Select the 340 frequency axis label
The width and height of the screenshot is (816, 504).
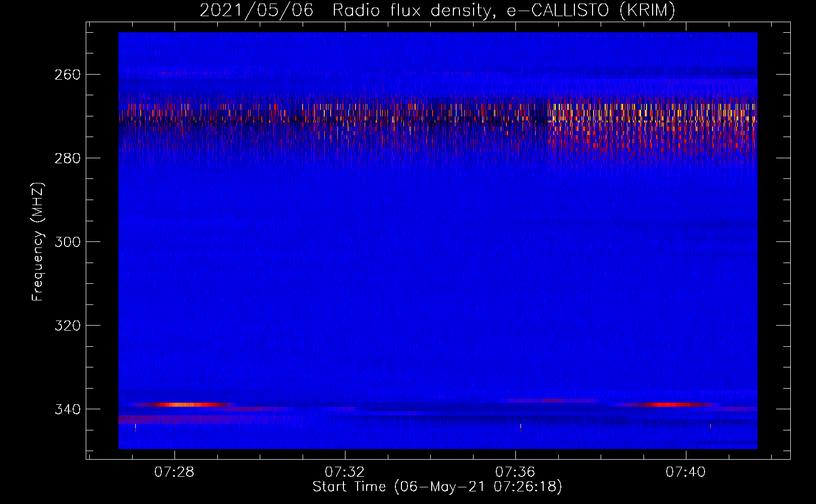coord(67,409)
